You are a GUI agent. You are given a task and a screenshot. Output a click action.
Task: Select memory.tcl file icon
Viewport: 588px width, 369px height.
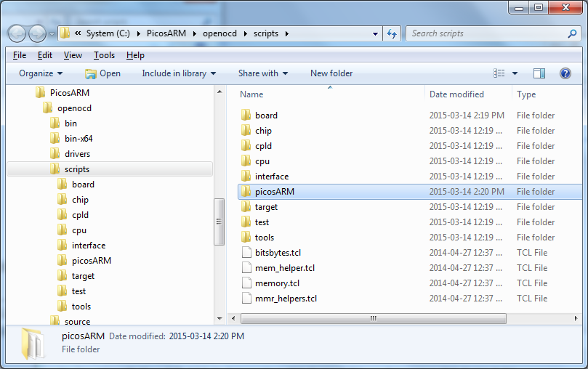(246, 283)
